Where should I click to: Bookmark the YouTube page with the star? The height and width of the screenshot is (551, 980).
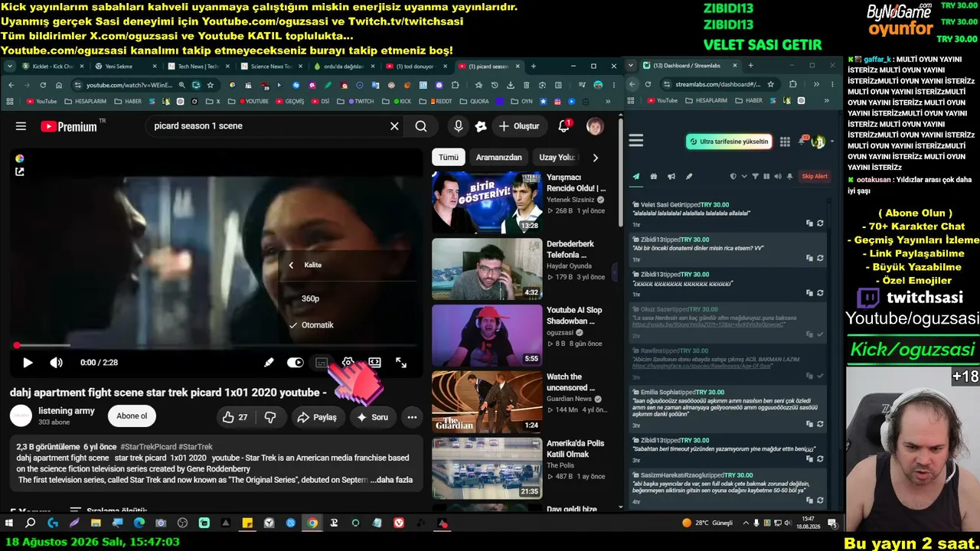[211, 85]
